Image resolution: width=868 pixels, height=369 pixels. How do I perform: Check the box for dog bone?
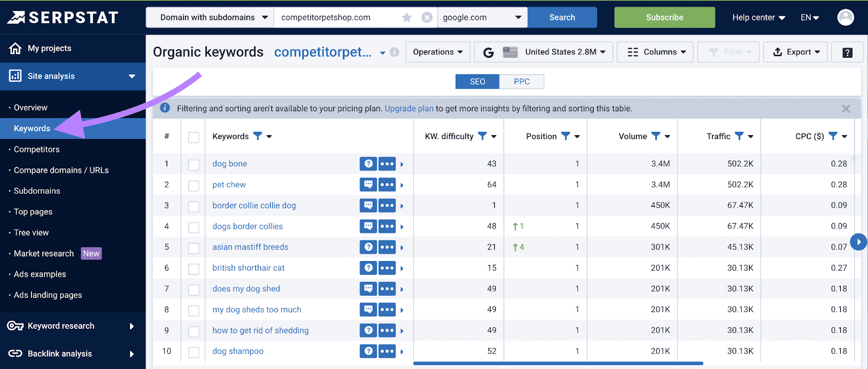click(194, 164)
